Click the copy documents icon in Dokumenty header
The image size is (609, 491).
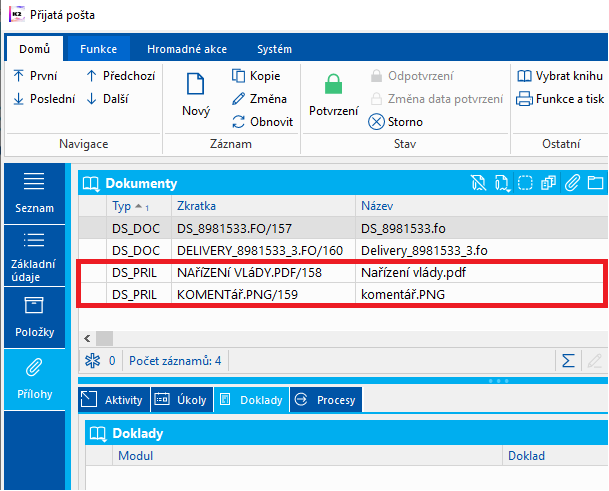tap(548, 183)
